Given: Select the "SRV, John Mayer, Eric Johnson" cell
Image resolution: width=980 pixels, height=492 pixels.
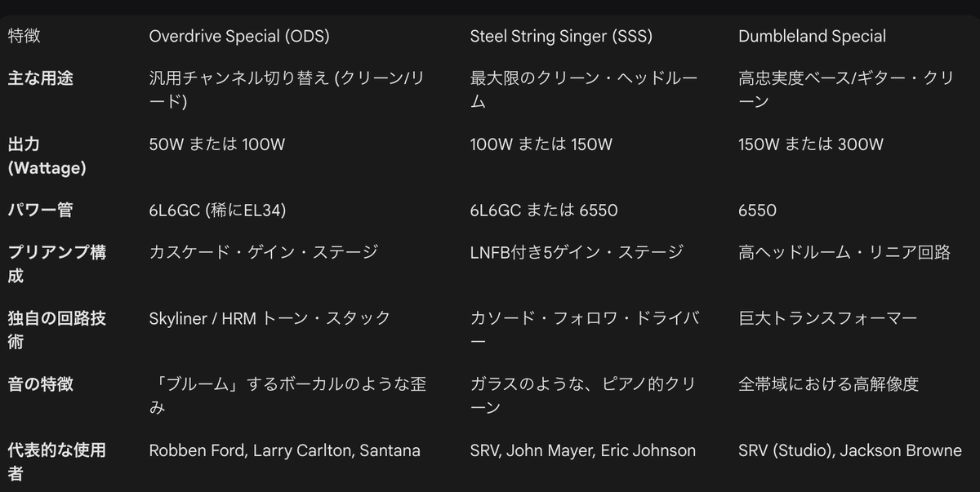Looking at the screenshot, I should point(583,450).
